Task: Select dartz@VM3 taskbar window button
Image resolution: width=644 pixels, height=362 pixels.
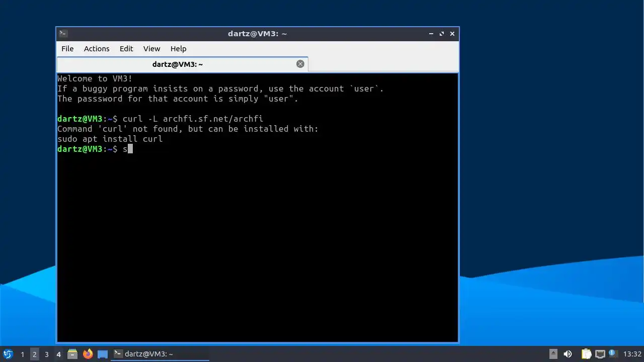Action: pyautogui.click(x=160, y=354)
